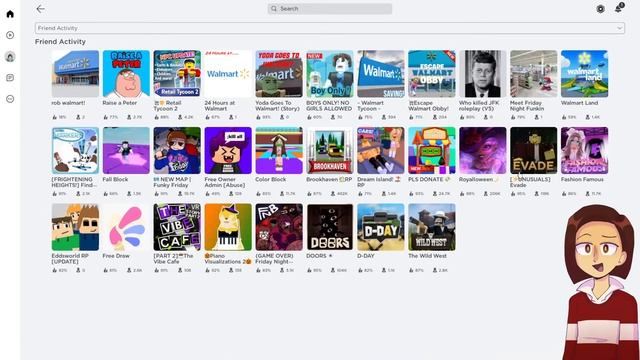Open BOYS ONLY! NO GIRLS ALLOWED thumbnail
Screen dimensions: 640x360
(330, 74)
